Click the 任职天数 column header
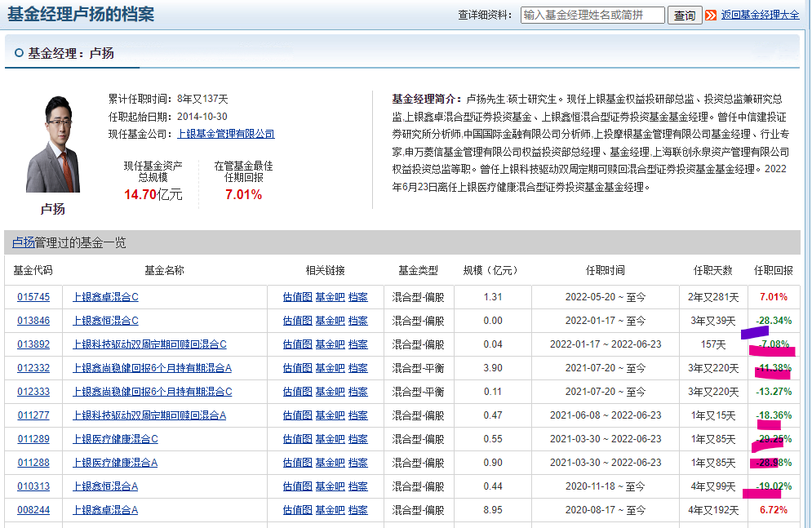The width and height of the screenshot is (812, 528). coord(713,270)
